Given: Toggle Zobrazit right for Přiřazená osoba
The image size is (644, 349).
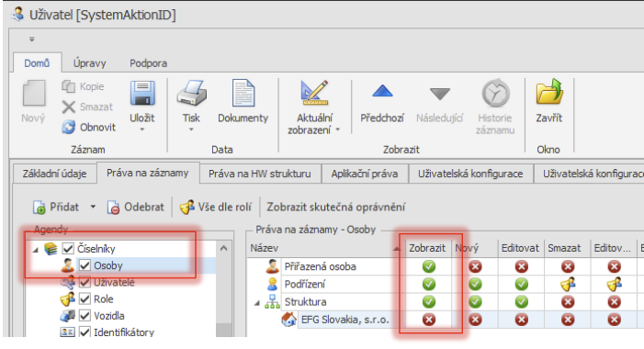Looking at the screenshot, I should [x=429, y=267].
